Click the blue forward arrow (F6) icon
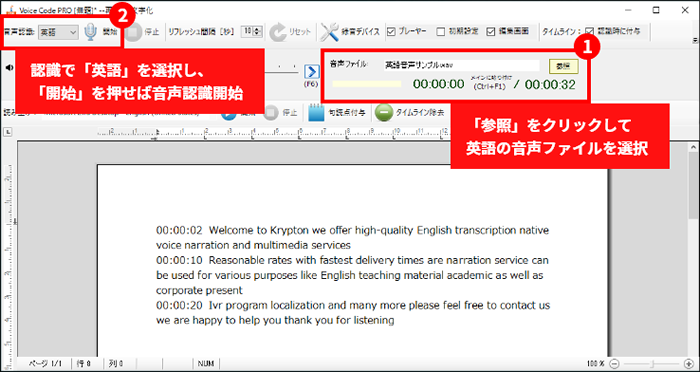Screen dimensions: 700x372 click(x=311, y=71)
